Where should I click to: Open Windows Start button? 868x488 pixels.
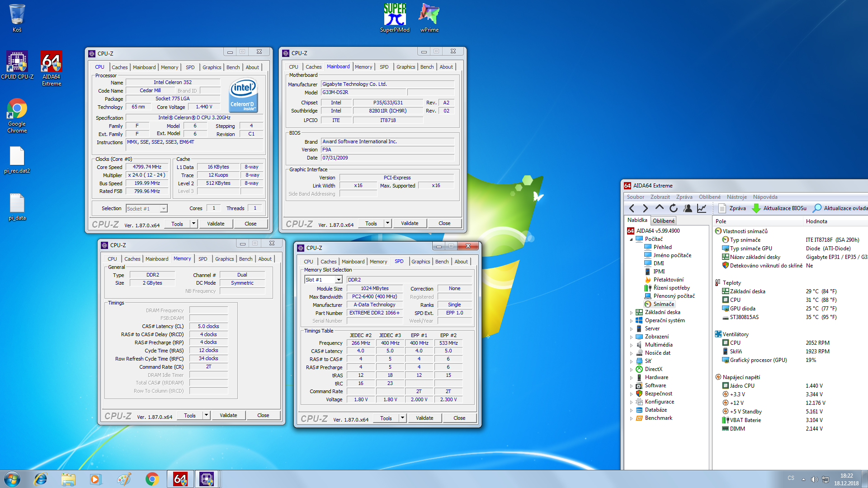[12, 479]
